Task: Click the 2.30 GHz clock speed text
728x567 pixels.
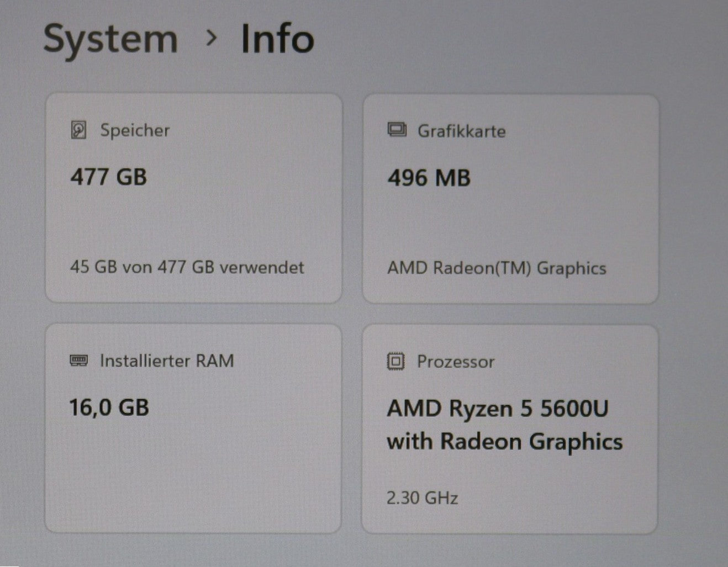Action: coord(422,498)
